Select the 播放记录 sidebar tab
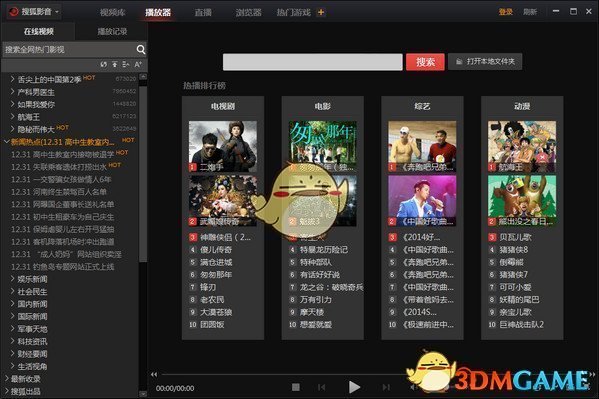 coord(112,31)
